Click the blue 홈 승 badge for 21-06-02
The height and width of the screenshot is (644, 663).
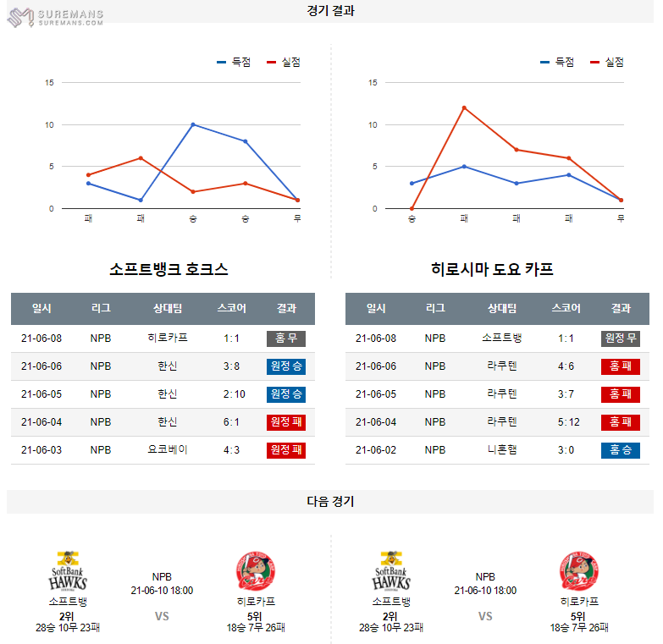coord(621,450)
